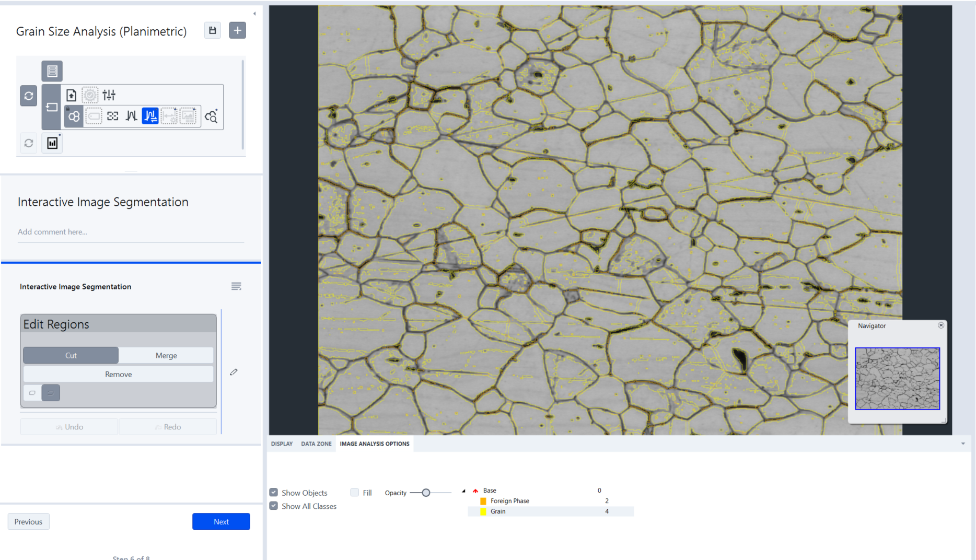Collapse the left sidebar using the arrow
Screen dimensions: 976x560
tap(254, 13)
